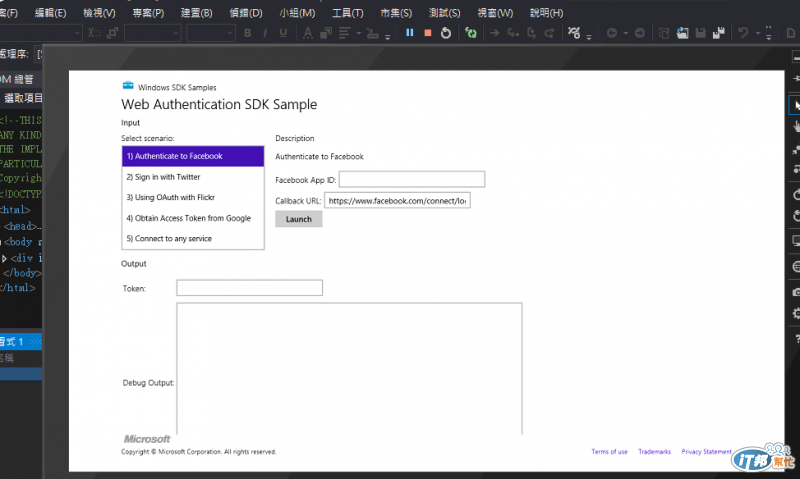
Task: Open the 專案(P) menu
Action: [x=148, y=13]
